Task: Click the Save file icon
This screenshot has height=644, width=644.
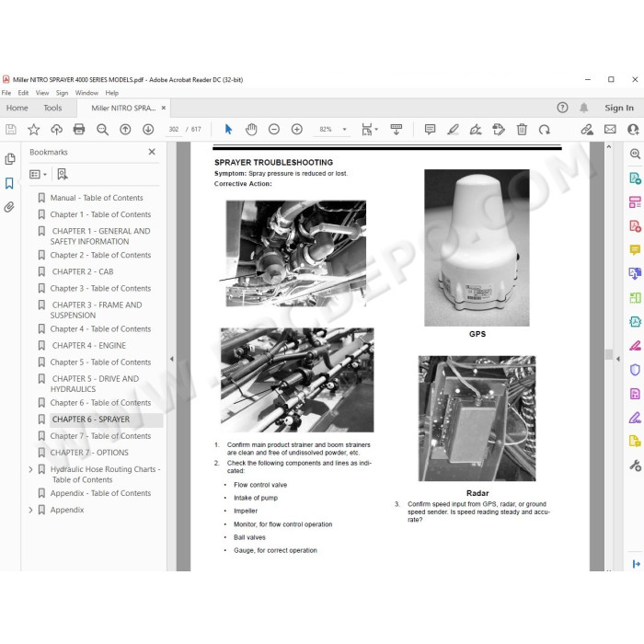Action: pos(11,130)
